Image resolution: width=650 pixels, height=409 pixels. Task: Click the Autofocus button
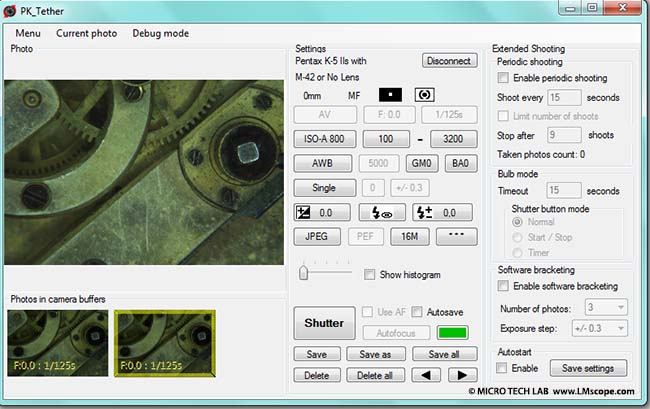[396, 333]
